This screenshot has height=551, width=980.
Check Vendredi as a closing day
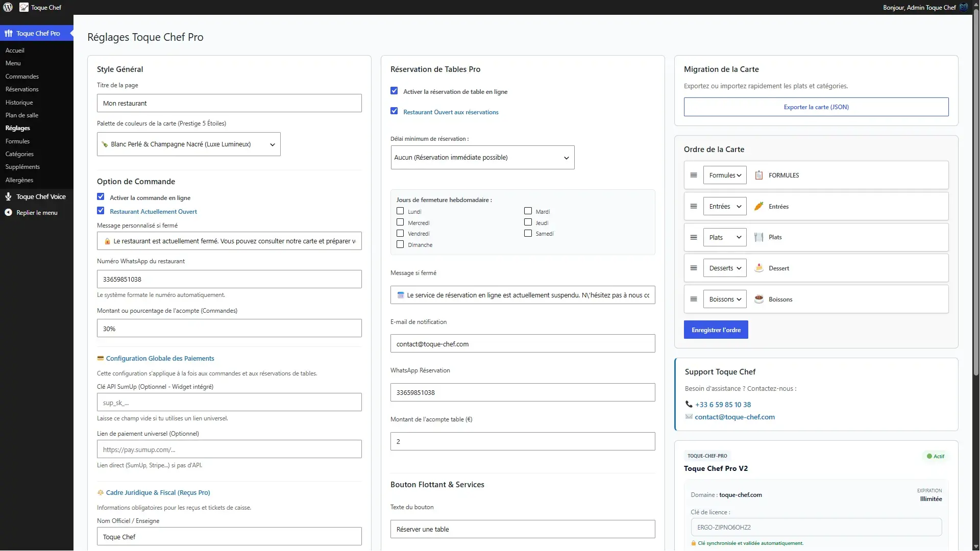pos(400,234)
